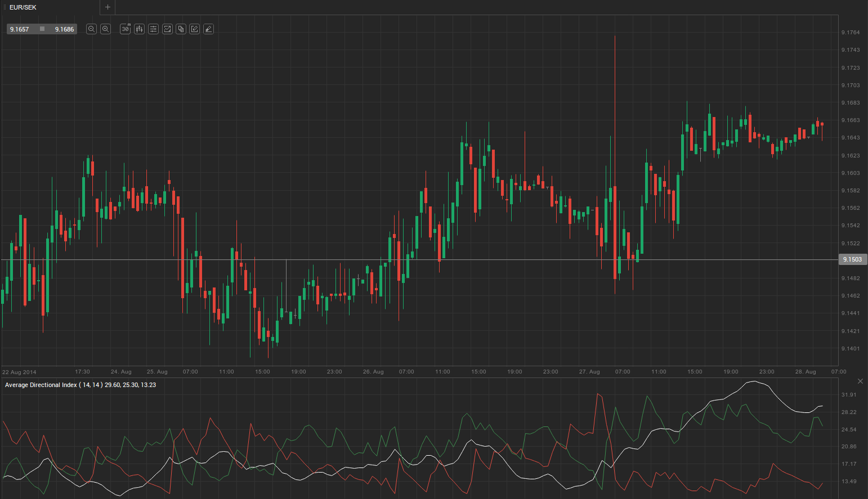Click the 9.1686 buy price
This screenshot has height=499, width=868.
tap(64, 29)
